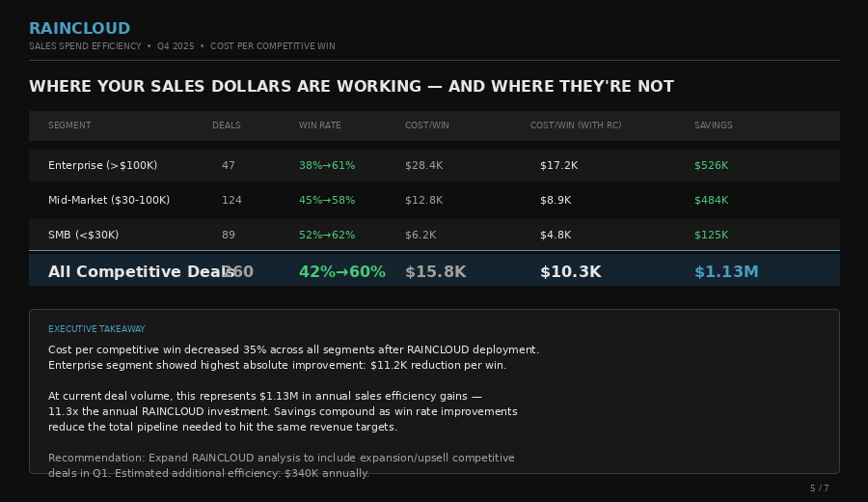The image size is (868, 502).
Task: Click the line 'reduce the total pipeline needed'
Action: point(223,428)
